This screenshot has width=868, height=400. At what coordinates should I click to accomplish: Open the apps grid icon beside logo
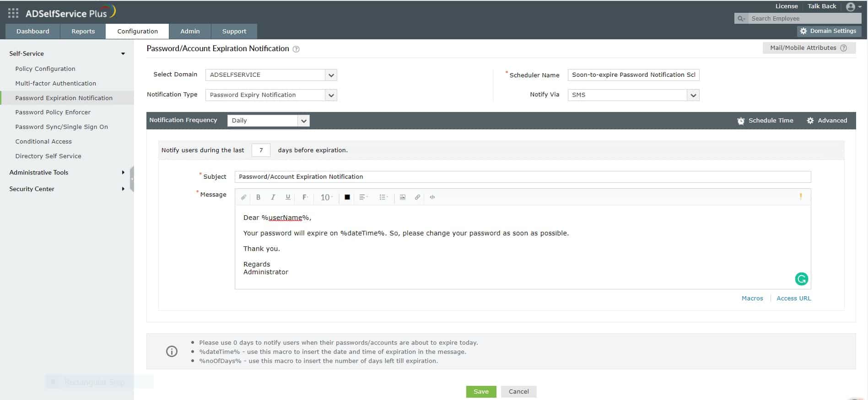[13, 13]
